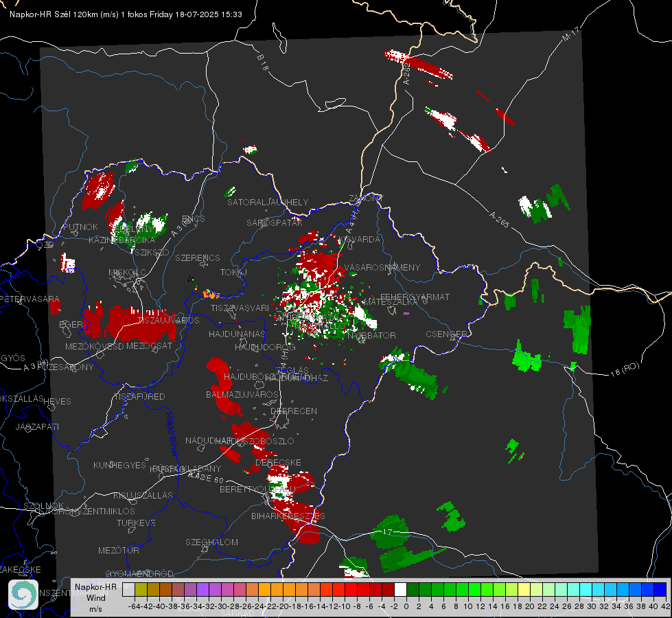The width and height of the screenshot is (672, 618).
Task: Click the 'A 42/E 60' road label
Action: [206, 477]
